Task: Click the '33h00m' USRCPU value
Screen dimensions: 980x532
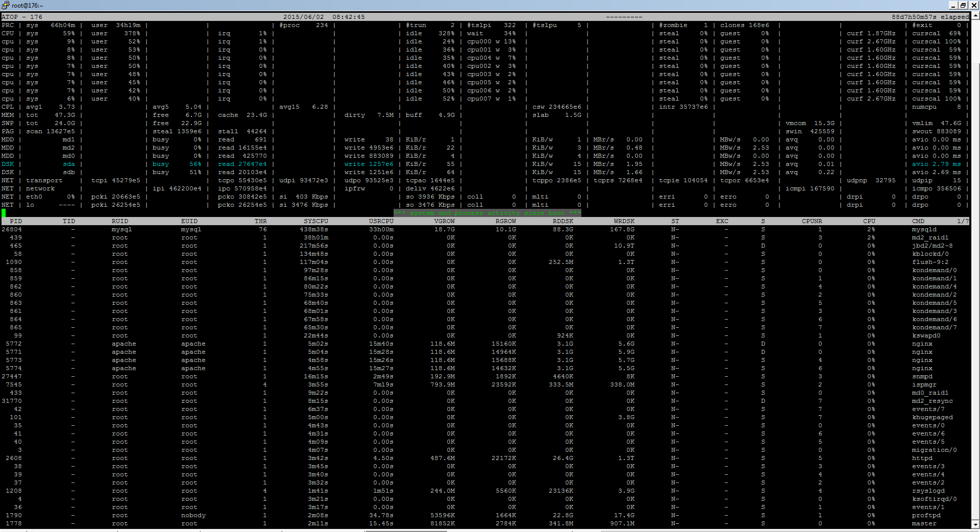Action: 381,229
